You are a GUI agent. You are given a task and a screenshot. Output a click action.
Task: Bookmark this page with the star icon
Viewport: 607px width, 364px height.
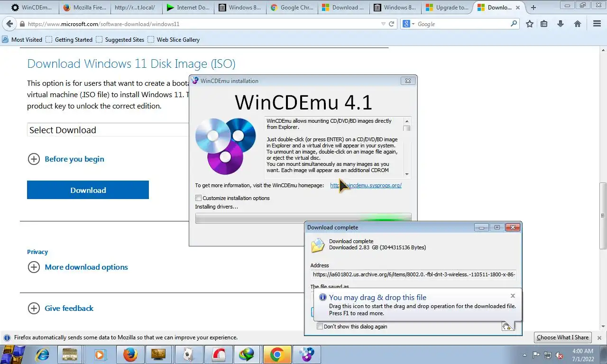(x=530, y=24)
